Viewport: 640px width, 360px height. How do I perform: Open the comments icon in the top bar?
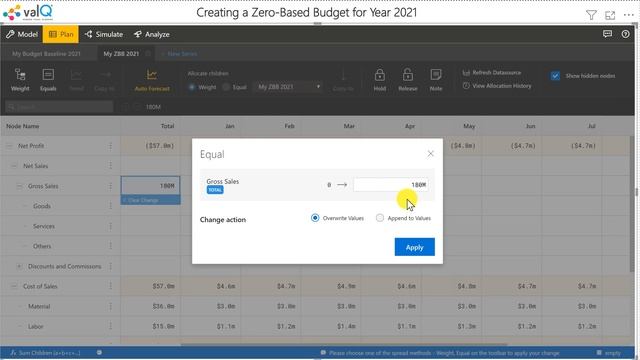point(607,34)
